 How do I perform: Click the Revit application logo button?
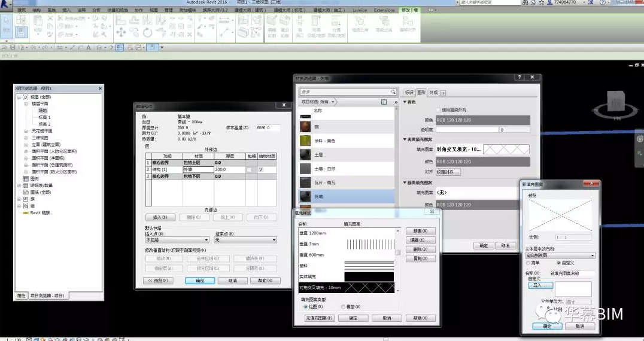pyautogui.click(x=7, y=4)
